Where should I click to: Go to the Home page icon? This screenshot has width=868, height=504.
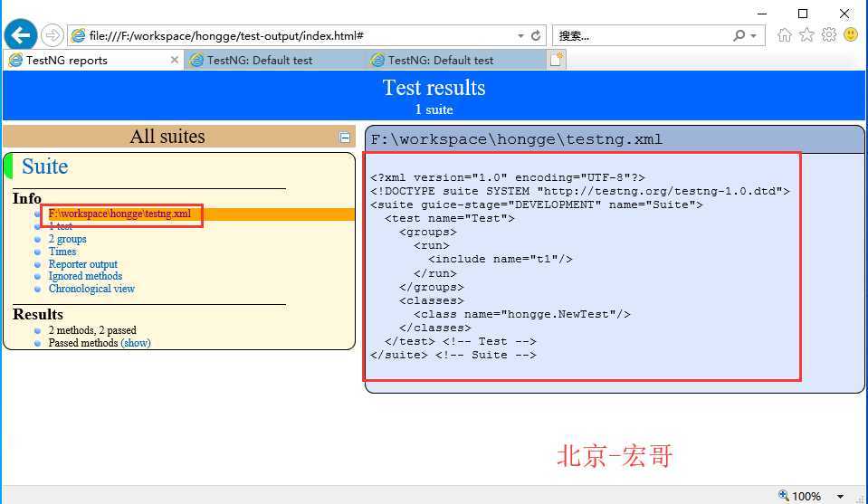pyautogui.click(x=785, y=35)
